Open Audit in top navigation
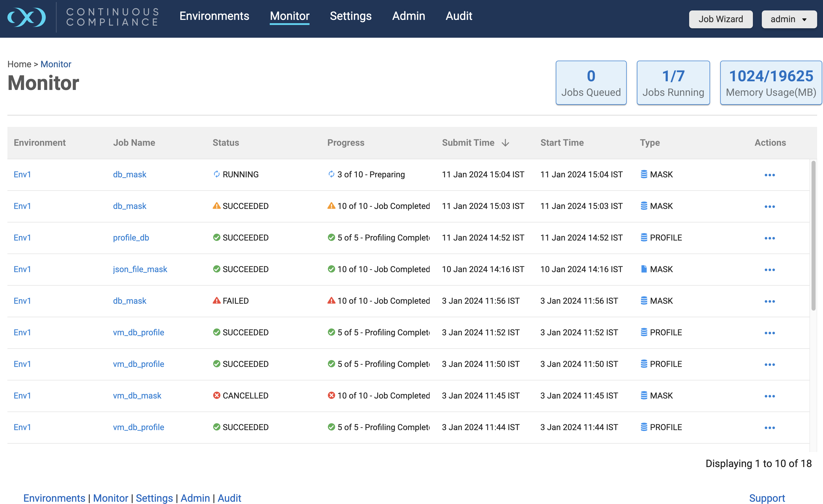This screenshot has height=504, width=823. tap(459, 16)
